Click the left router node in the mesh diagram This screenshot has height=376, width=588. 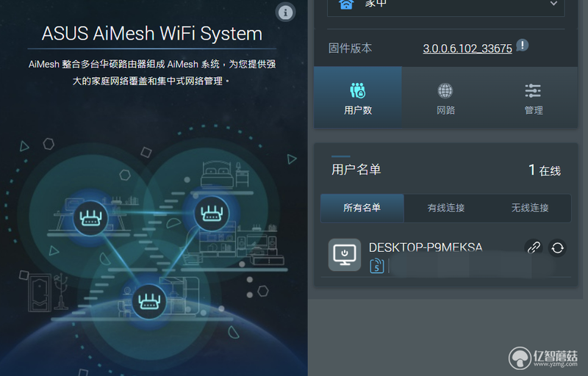[x=90, y=218]
